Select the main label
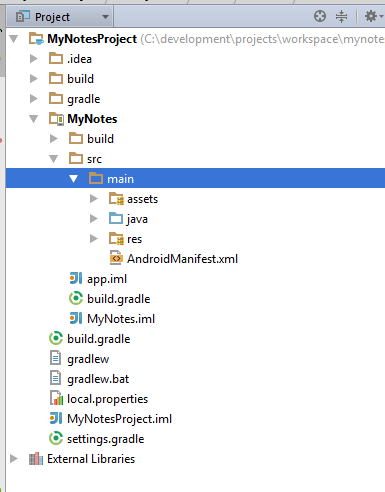 (x=120, y=179)
